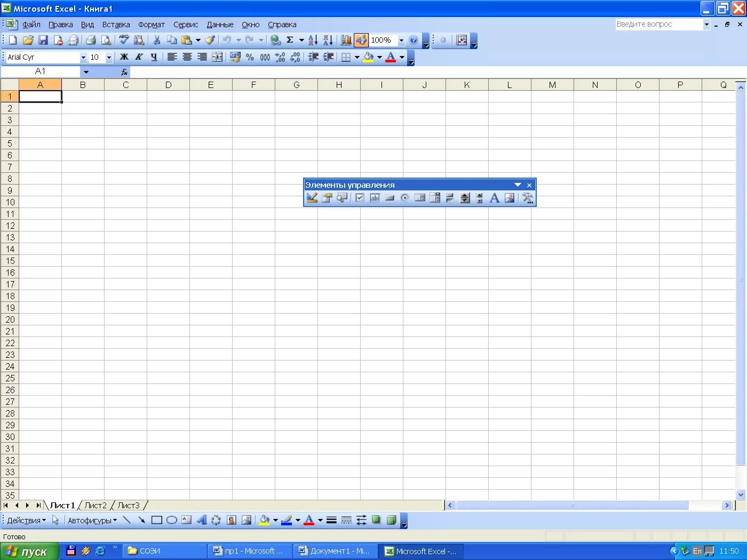Screen dimensions: 747x560
Task: Open the Автофигуры menu in Drawing toolbar
Action: 92,521
